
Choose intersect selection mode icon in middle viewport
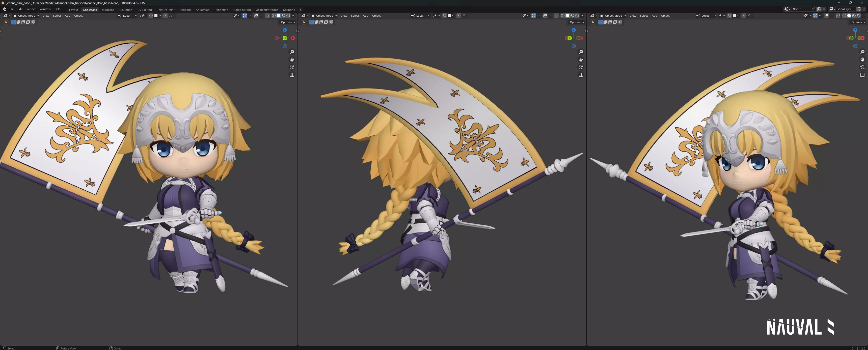(x=331, y=22)
